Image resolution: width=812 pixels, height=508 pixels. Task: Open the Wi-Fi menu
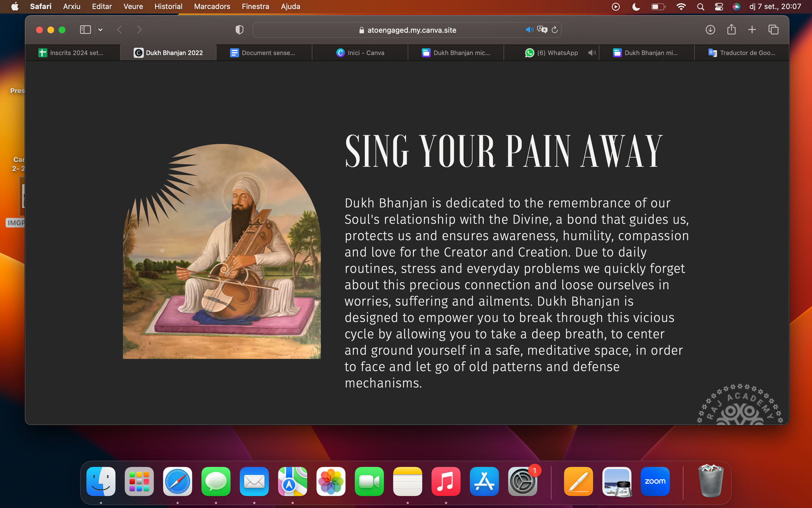tap(681, 7)
